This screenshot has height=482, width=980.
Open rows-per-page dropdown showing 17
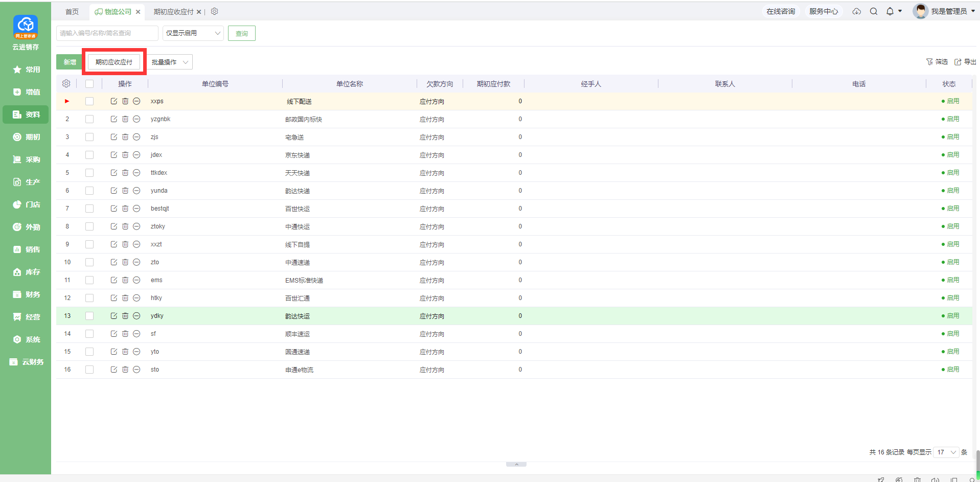(x=946, y=452)
